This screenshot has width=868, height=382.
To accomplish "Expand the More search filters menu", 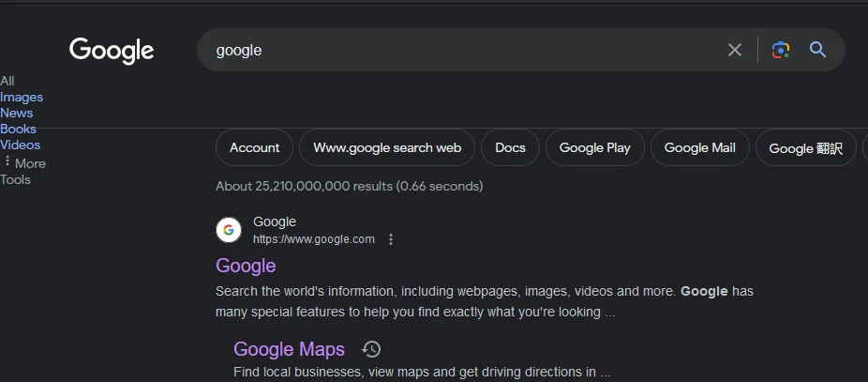I will click(x=24, y=162).
